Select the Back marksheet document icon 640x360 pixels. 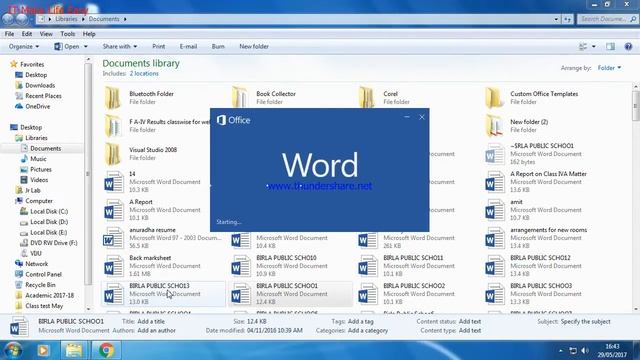coord(113,266)
